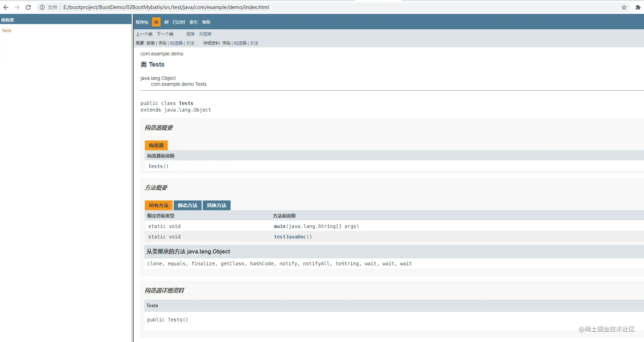Screen dimensions: 644x342
Task: Switch to 框架 frames view
Action: tap(190, 34)
